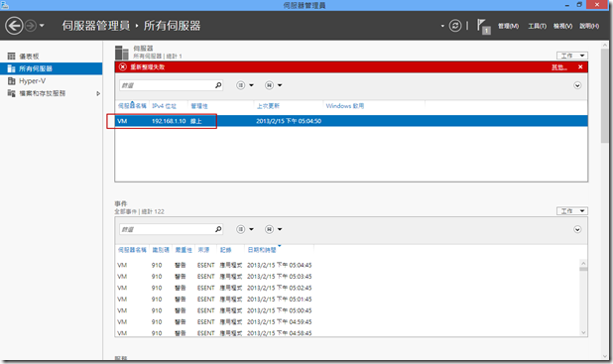Image resolution: width=613 pixels, height=364 pixels.
Task: Go back with the circled left arrow
Action: pyautogui.click(x=14, y=26)
